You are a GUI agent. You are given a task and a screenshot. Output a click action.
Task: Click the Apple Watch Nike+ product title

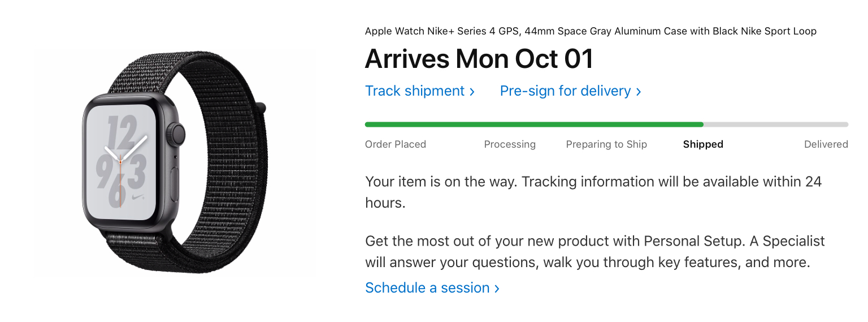(x=591, y=31)
